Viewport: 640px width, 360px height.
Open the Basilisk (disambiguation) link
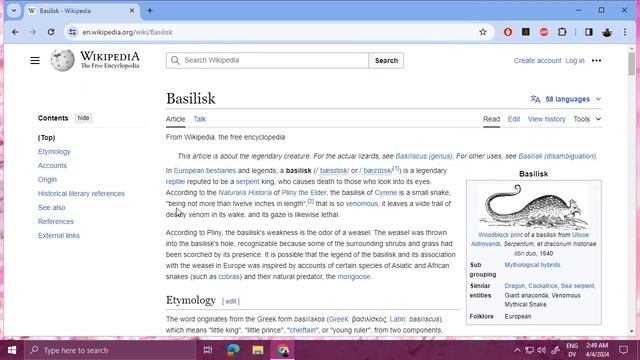coord(557,156)
